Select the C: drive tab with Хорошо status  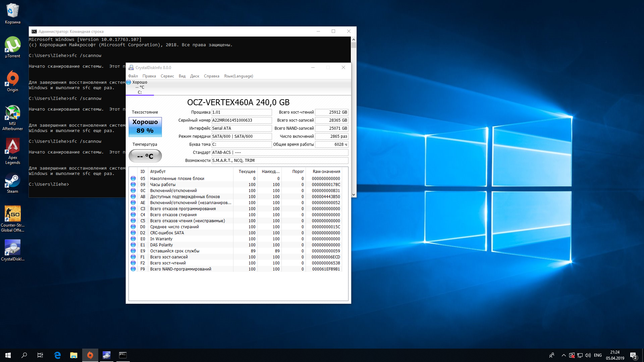140,87
